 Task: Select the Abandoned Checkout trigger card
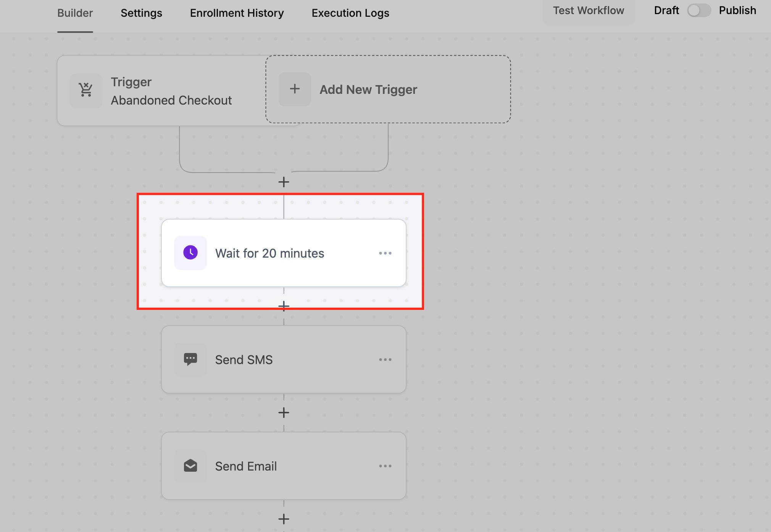(x=171, y=91)
